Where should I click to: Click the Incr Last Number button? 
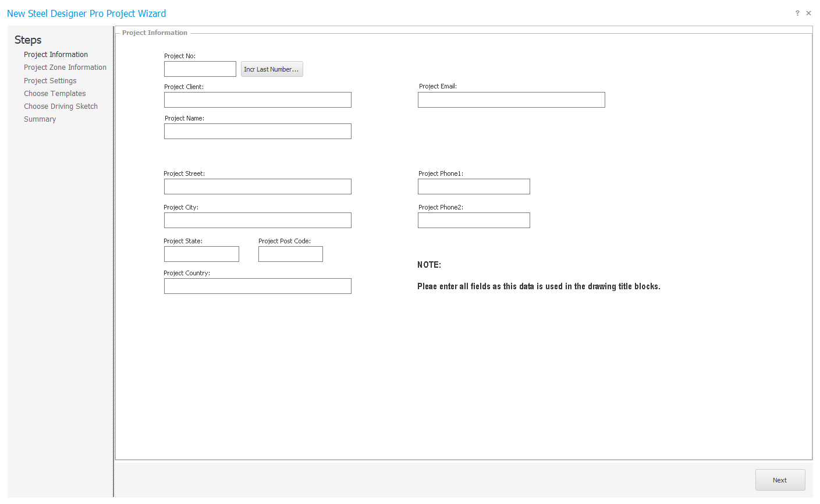point(272,69)
